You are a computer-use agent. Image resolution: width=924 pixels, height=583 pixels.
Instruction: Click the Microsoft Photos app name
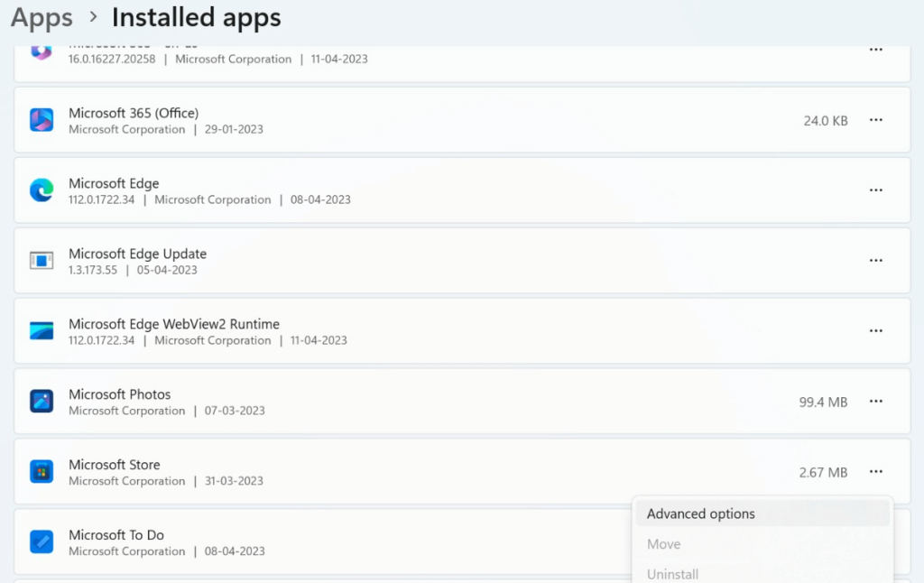119,394
